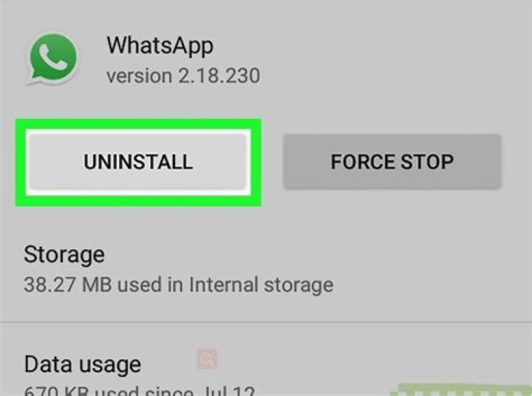Tap the divider line below Storage
The height and width of the screenshot is (396, 532).
tap(266, 321)
